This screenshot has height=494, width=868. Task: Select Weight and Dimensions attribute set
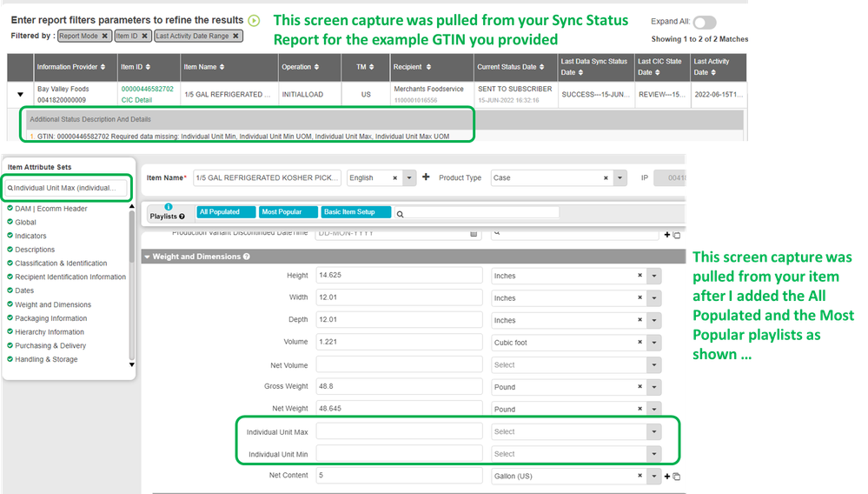pyautogui.click(x=53, y=304)
